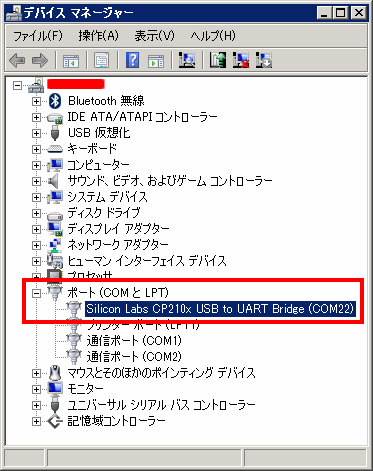The image size is (373, 471).
Task: Click the 通信ポート (COM1) port icon
Action: [74, 340]
